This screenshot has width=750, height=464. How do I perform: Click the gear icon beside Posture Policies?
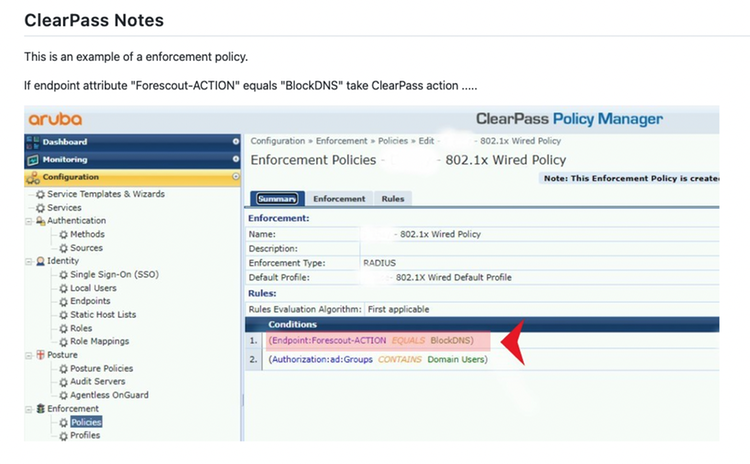tap(64, 368)
